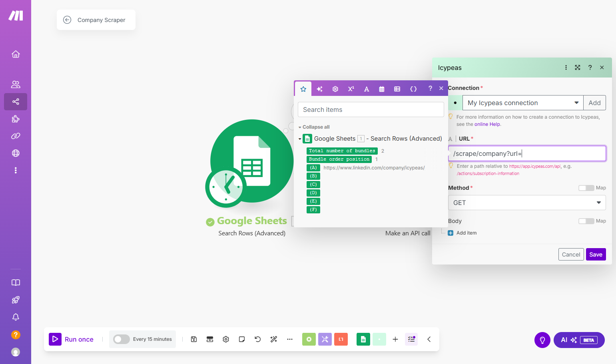Screen dimensions: 616x364
Task: Save scenario using the floppy disk icon
Action: 194,339
